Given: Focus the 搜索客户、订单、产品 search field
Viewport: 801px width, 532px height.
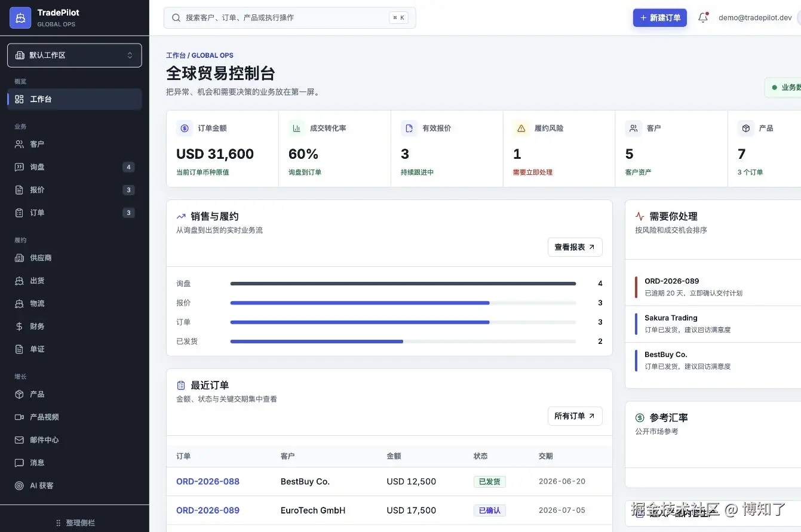Looking at the screenshot, I should [290, 18].
